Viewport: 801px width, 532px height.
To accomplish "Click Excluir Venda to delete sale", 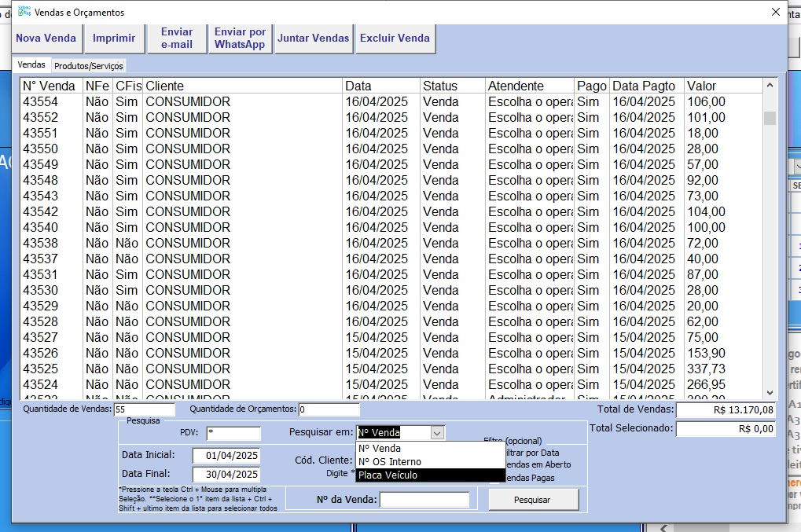I will click(395, 39).
